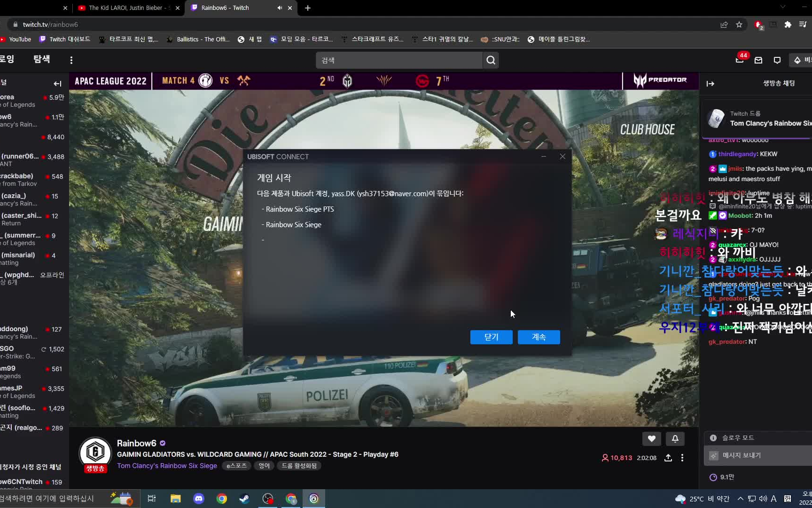
Task: Open the three-dots menu in Twitch top navigation
Action: [71, 60]
